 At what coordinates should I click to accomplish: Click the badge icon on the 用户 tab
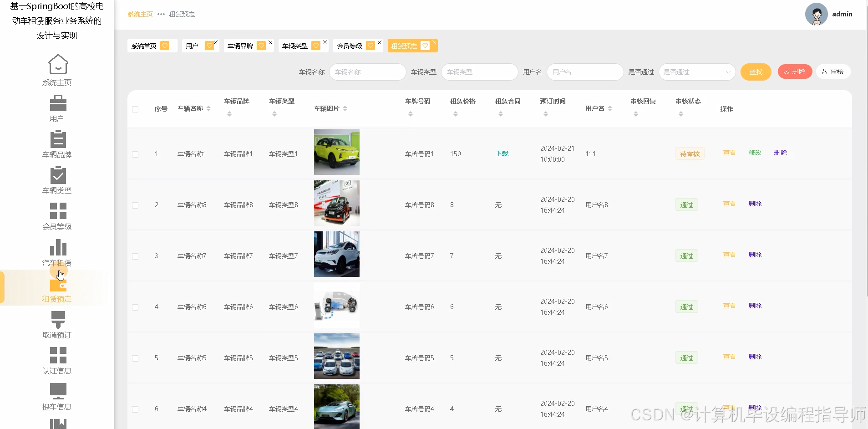tap(209, 46)
